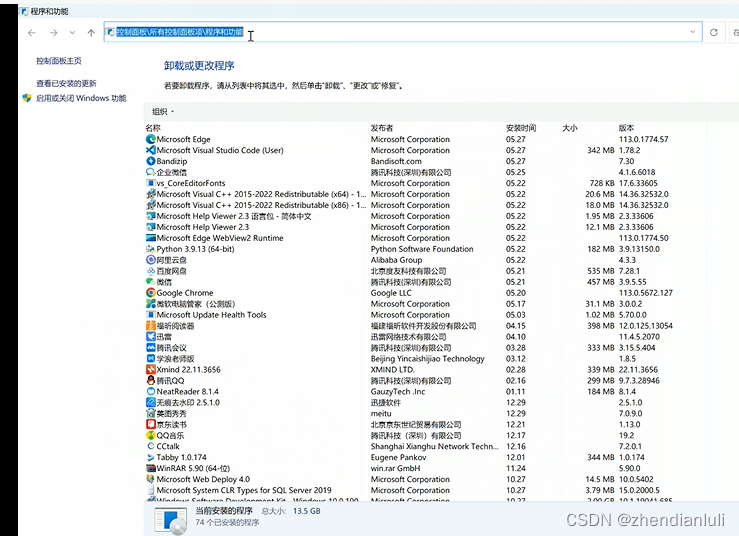Click the CCtalk program icon
The width and height of the screenshot is (739, 536).
(150, 446)
